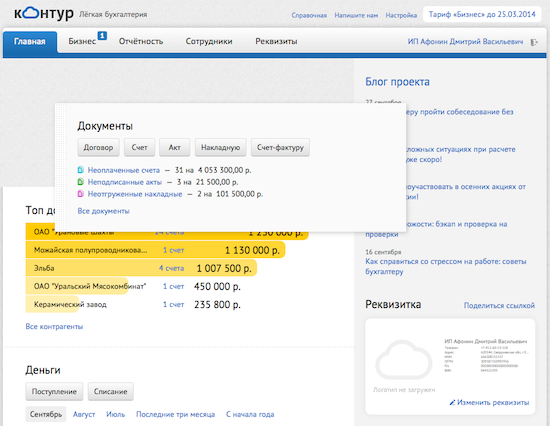Open blog post about стресс на работе
The image size is (550, 426).
point(446,266)
